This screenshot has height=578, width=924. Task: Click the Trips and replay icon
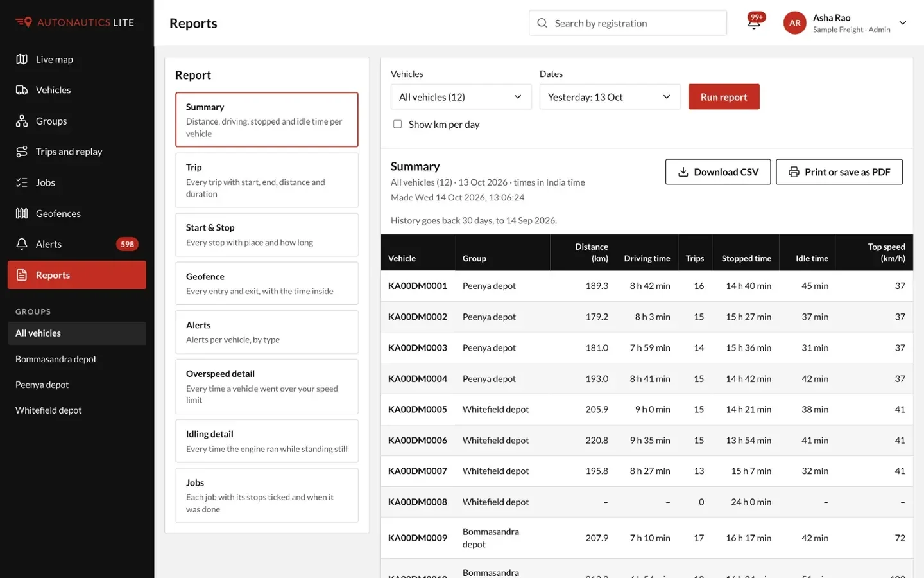point(22,152)
